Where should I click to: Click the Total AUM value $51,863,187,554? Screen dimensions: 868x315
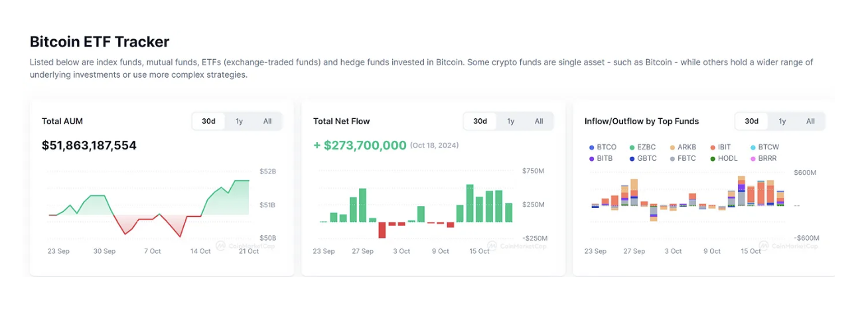89,146
